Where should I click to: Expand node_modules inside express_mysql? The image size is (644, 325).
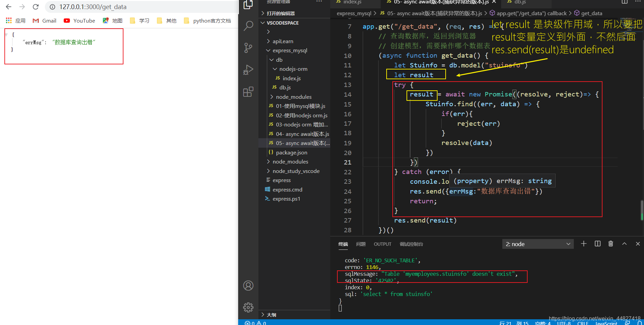pos(294,97)
